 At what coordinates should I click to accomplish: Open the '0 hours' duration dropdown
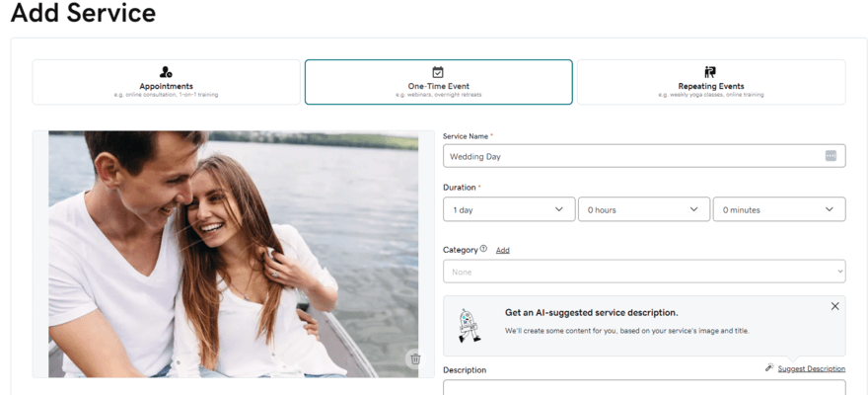[644, 209]
